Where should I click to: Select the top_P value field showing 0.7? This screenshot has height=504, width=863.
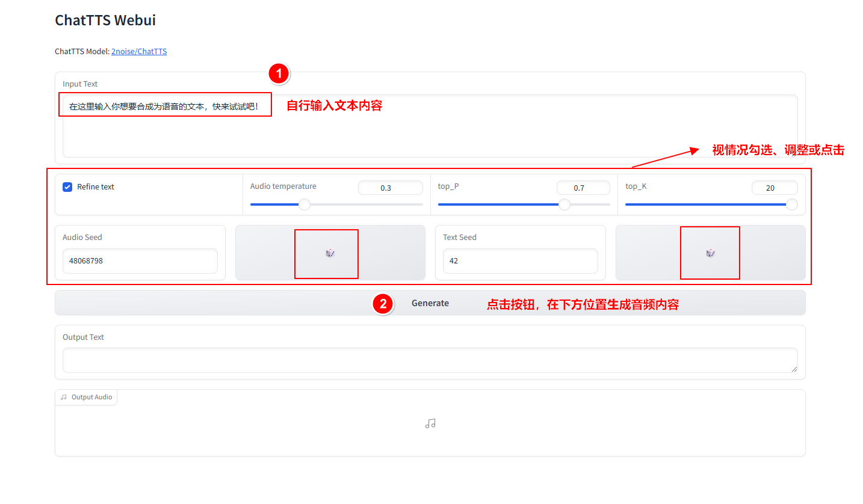pos(583,188)
